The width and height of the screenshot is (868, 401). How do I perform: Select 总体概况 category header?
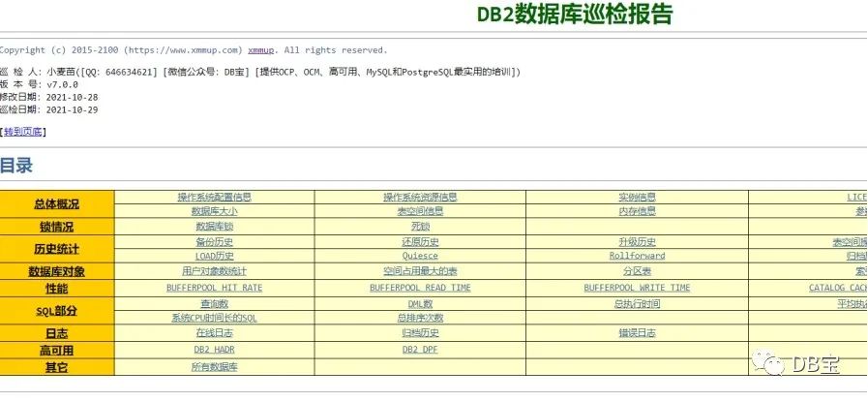click(x=56, y=204)
